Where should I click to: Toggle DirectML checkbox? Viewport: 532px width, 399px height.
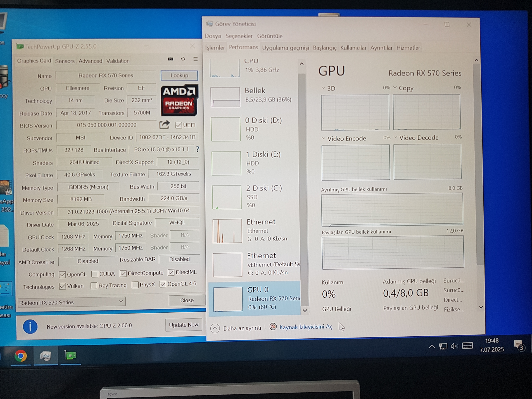[x=171, y=272]
